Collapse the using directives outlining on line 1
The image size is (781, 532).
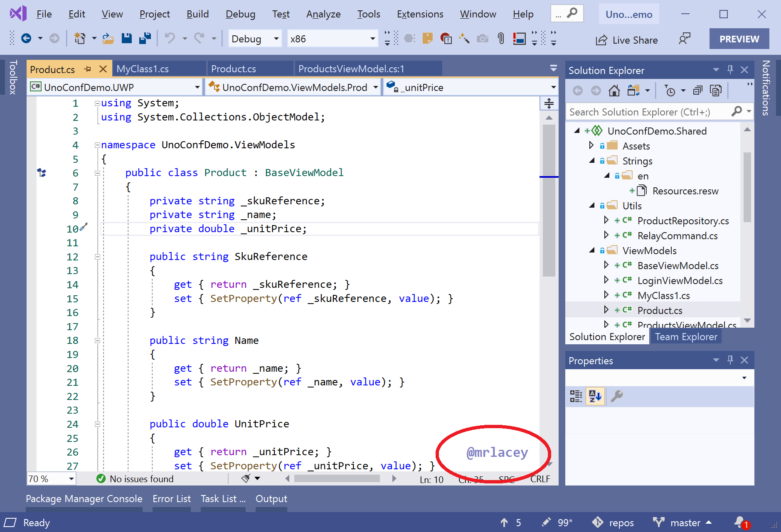click(97, 103)
